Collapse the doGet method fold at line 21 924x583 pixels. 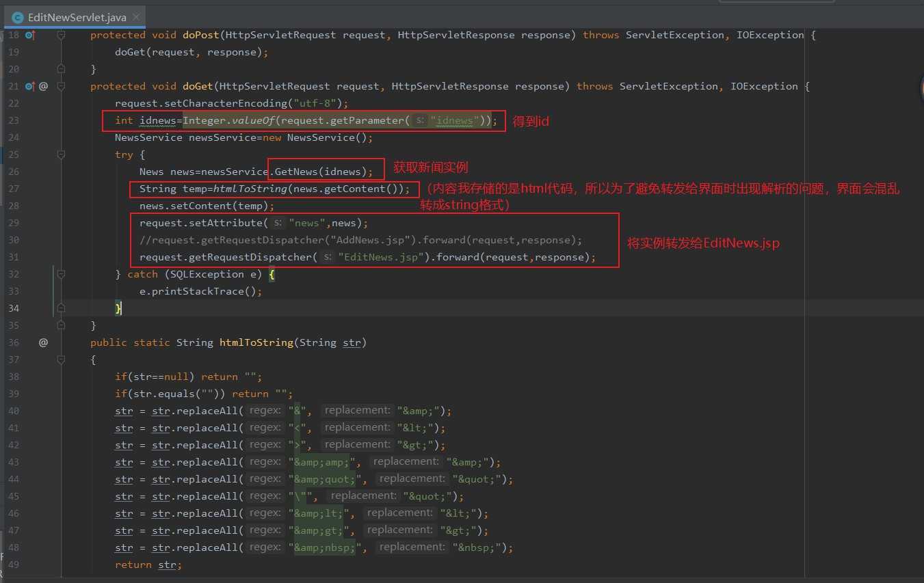pyautogui.click(x=61, y=86)
